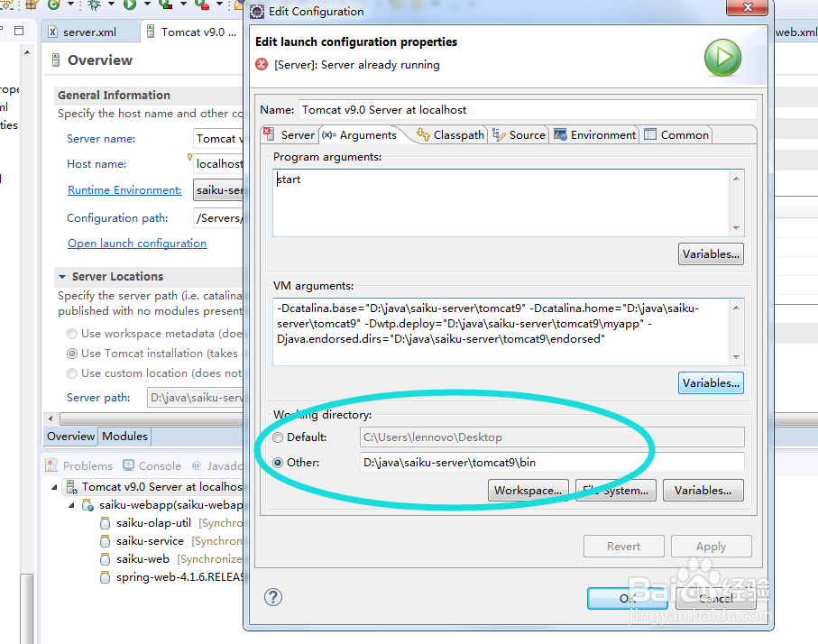818x644 pixels.
Task: Select saiku-olap-util module in Servers tree
Action: pos(153,523)
